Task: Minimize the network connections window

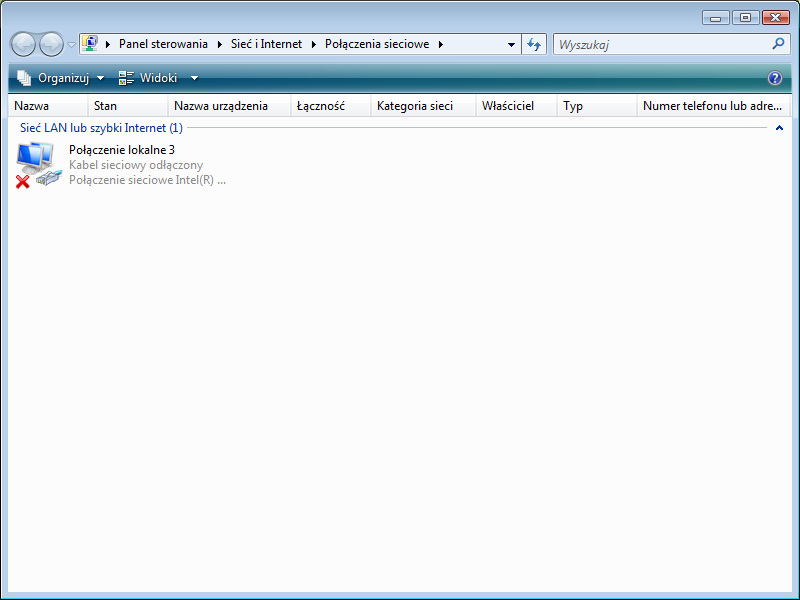Action: pyautogui.click(x=716, y=18)
